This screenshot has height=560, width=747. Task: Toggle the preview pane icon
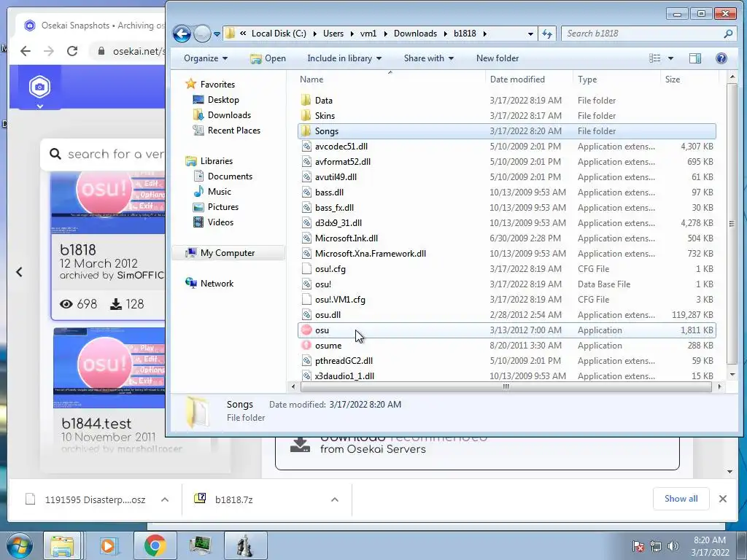(x=695, y=58)
